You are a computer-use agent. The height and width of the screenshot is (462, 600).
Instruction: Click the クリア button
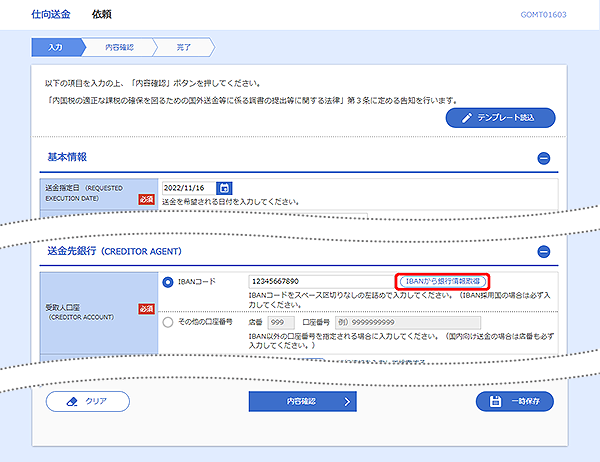click(x=88, y=402)
